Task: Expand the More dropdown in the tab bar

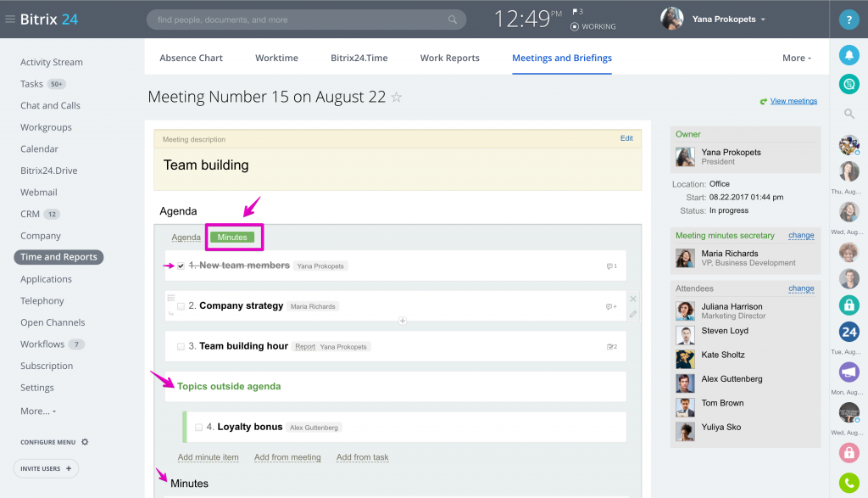Action: 797,58
